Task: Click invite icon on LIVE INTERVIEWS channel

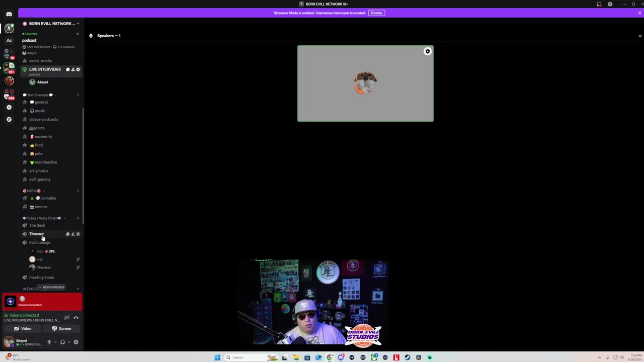Action: click(73, 69)
